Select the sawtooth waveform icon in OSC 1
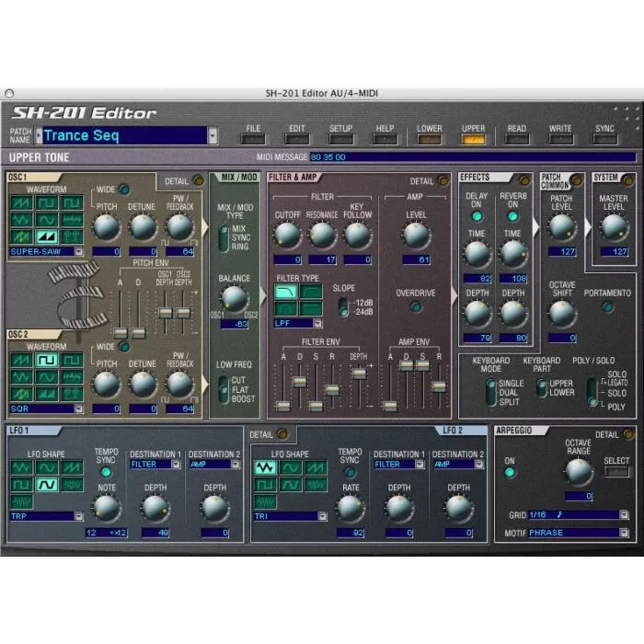644x644 pixels. 20,202
